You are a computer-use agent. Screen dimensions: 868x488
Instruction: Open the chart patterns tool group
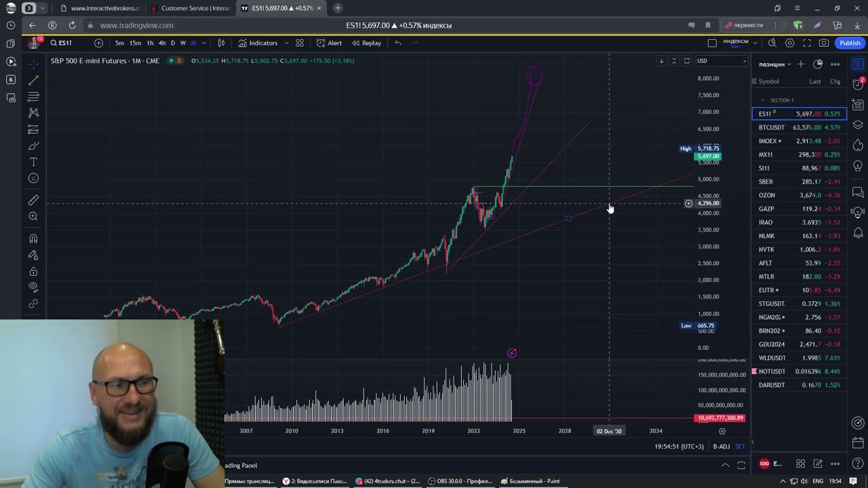tap(33, 113)
